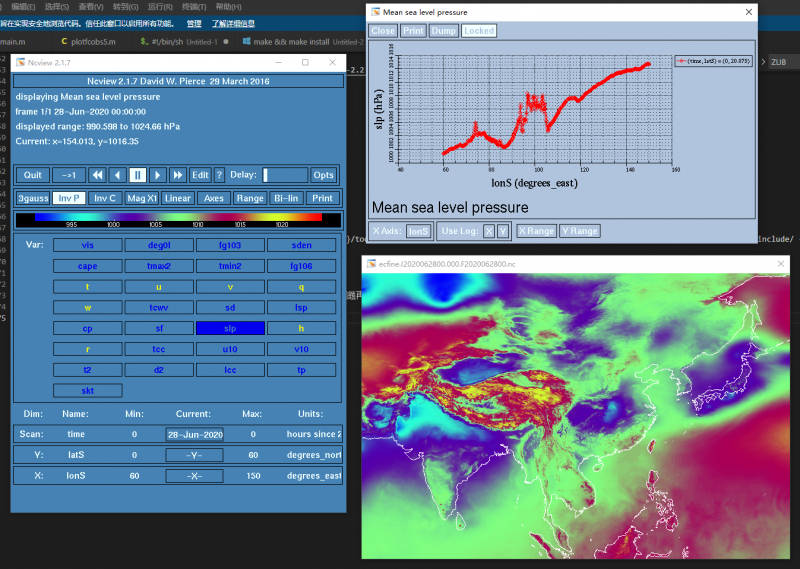Open the 运行(R) menu in the editor

pos(160,6)
